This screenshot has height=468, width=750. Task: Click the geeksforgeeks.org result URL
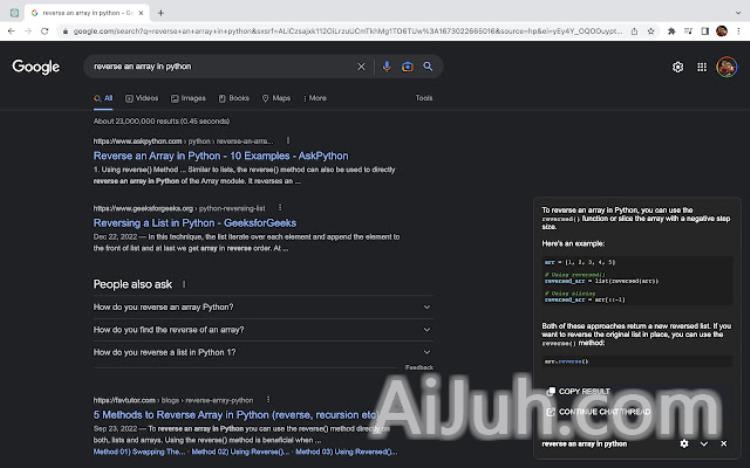point(179,208)
